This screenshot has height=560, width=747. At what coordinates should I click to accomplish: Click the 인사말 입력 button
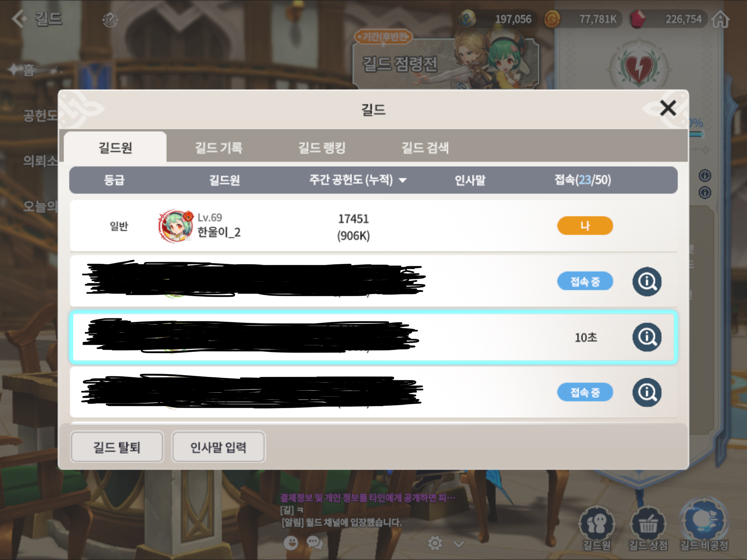tap(219, 447)
